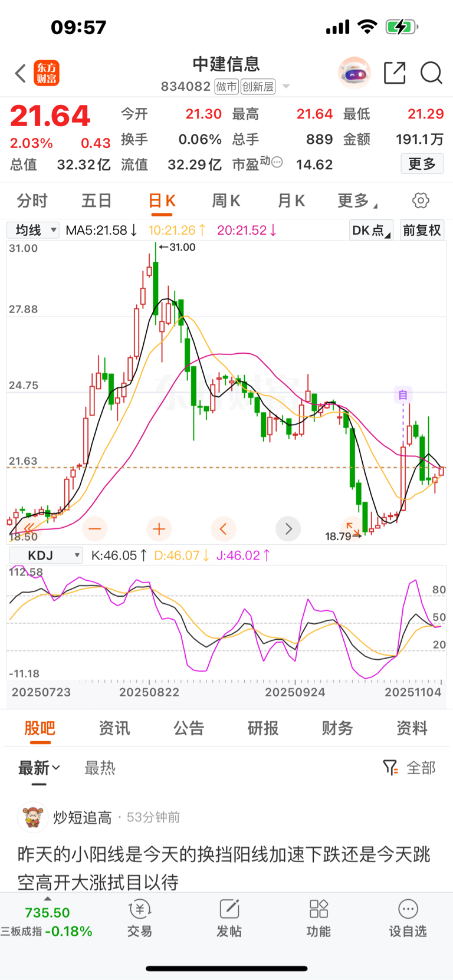Expand the 三板成指 index bar arrow

tap(48, 899)
